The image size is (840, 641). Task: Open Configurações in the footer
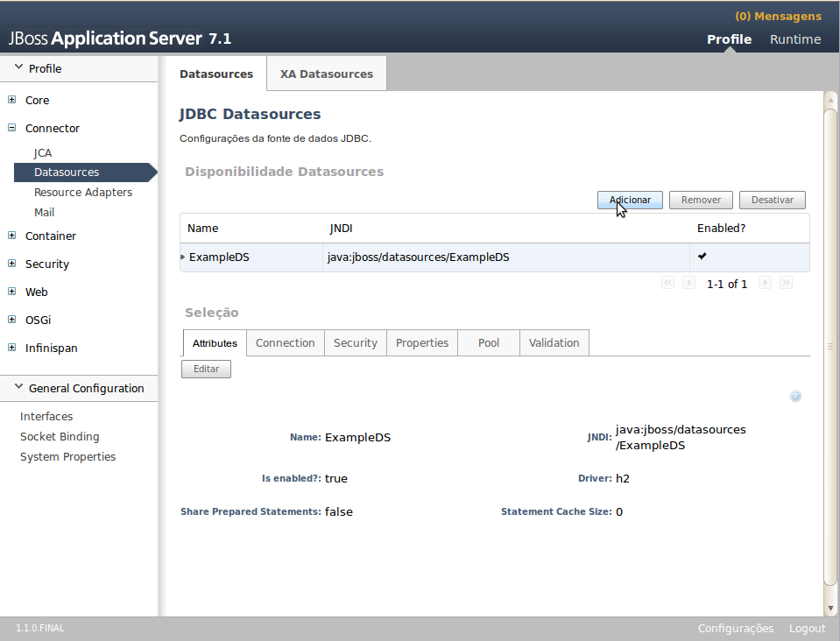736,628
